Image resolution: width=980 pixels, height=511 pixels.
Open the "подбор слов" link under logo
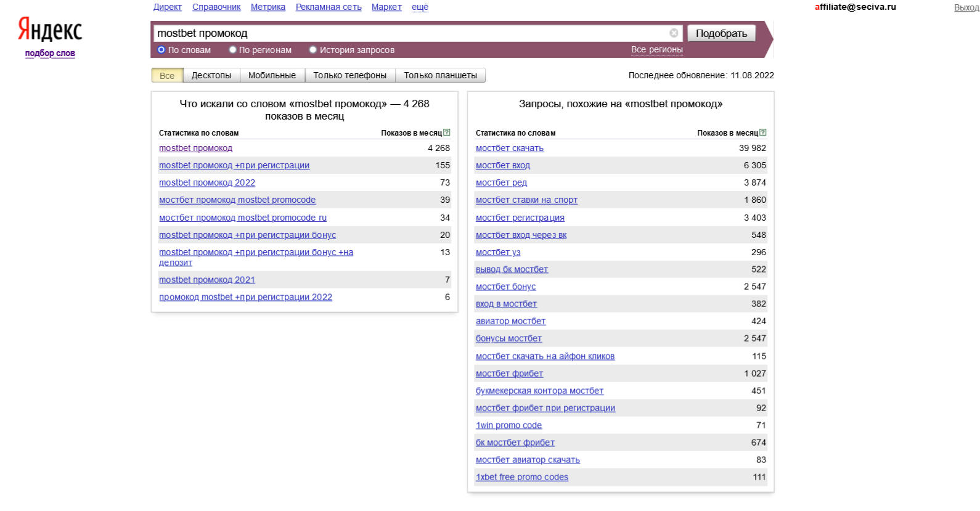50,53
